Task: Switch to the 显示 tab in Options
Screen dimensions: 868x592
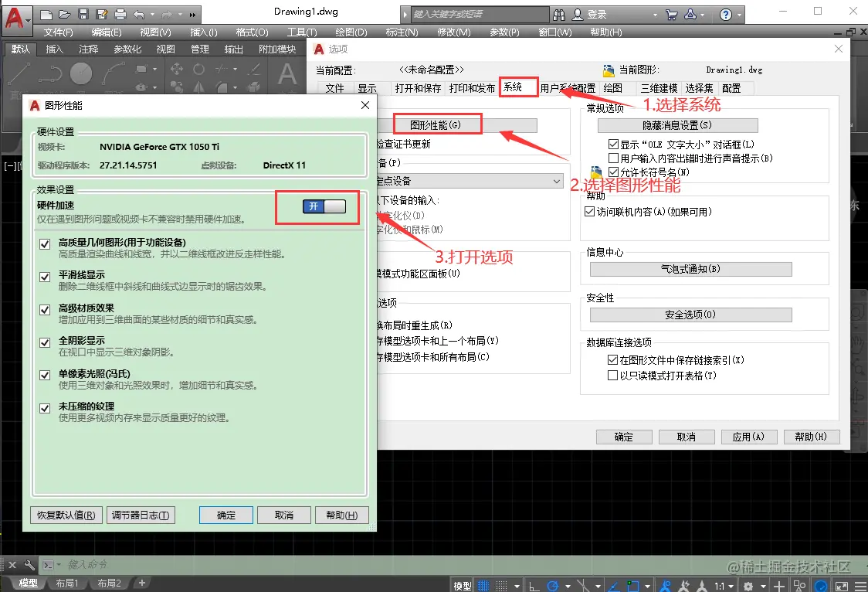Action: pos(367,88)
